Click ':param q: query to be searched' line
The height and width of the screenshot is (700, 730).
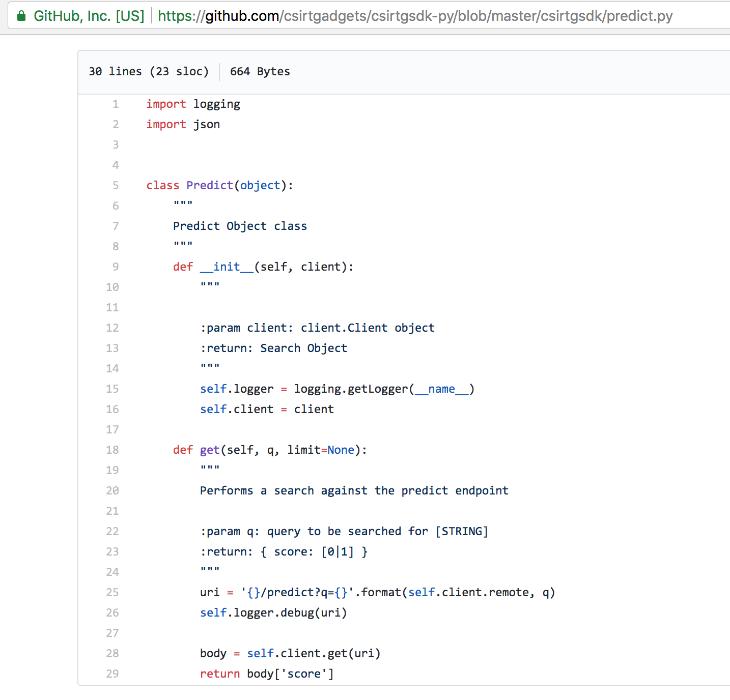pyautogui.click(x=344, y=532)
